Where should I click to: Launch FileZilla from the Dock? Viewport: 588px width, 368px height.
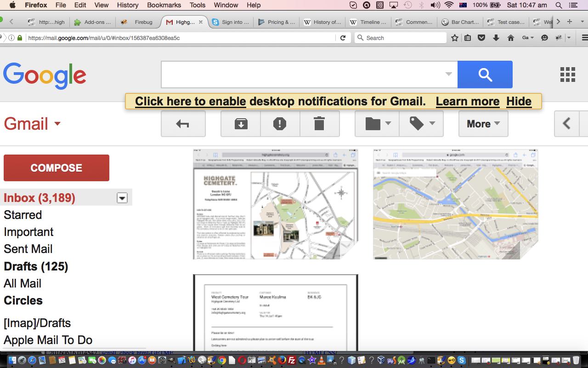[291, 360]
